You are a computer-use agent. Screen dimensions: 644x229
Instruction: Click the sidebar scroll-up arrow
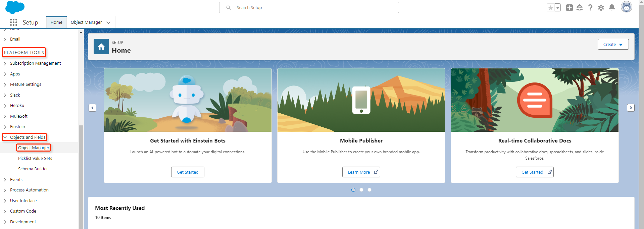pyautogui.click(x=81, y=32)
